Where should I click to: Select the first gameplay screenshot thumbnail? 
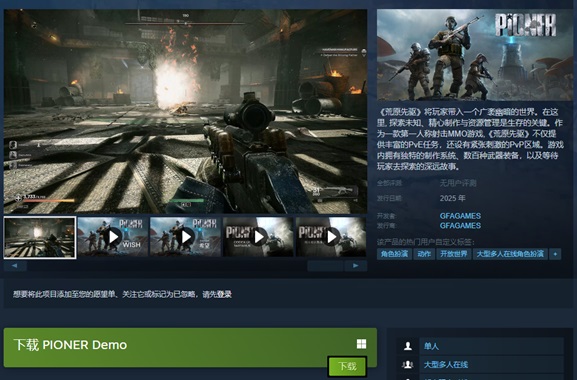(40, 237)
